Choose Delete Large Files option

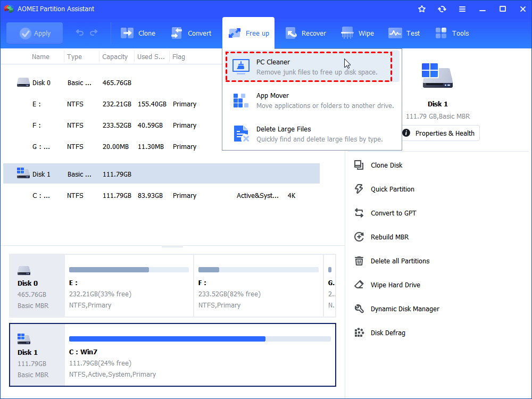coord(309,133)
